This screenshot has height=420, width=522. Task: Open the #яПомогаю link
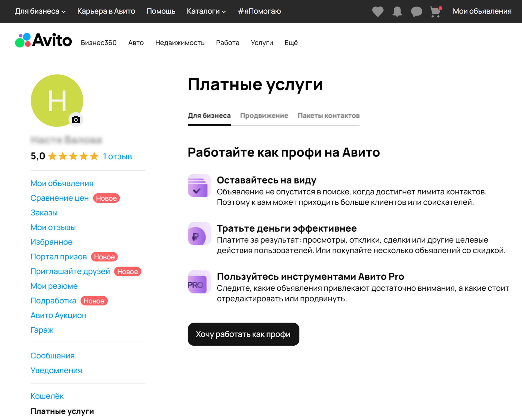259,11
